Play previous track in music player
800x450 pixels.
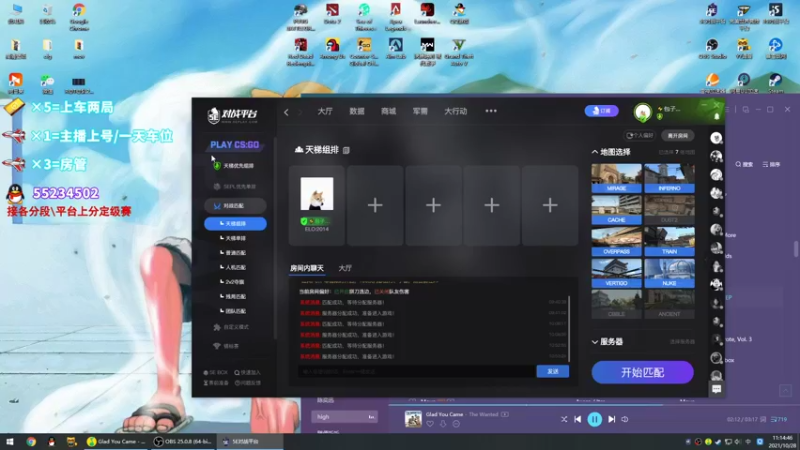pyautogui.click(x=578, y=419)
